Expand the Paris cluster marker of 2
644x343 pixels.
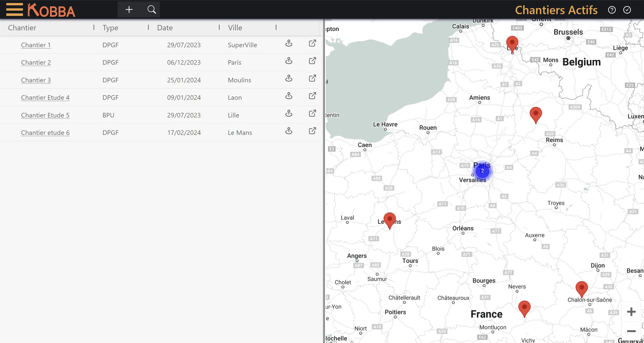(482, 171)
